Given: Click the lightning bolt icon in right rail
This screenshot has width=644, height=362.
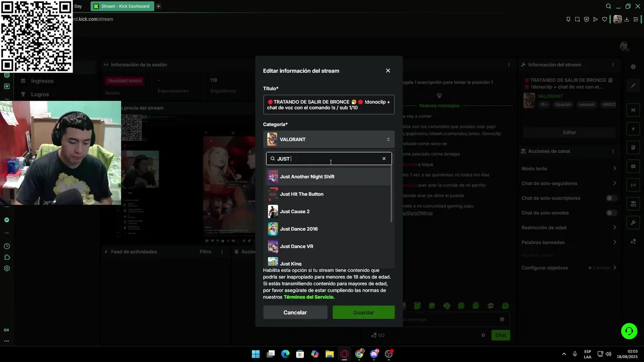Looking at the screenshot, I should (633, 129).
